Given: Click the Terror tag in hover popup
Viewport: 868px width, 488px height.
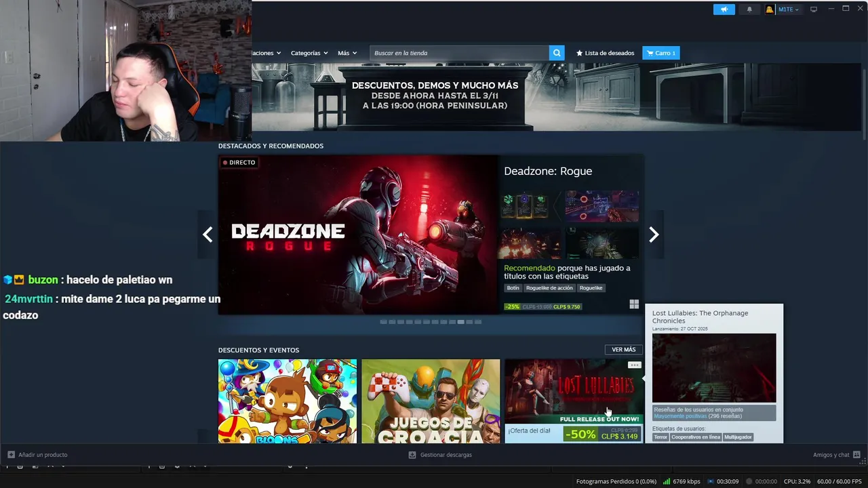Looking at the screenshot, I should coord(660,437).
